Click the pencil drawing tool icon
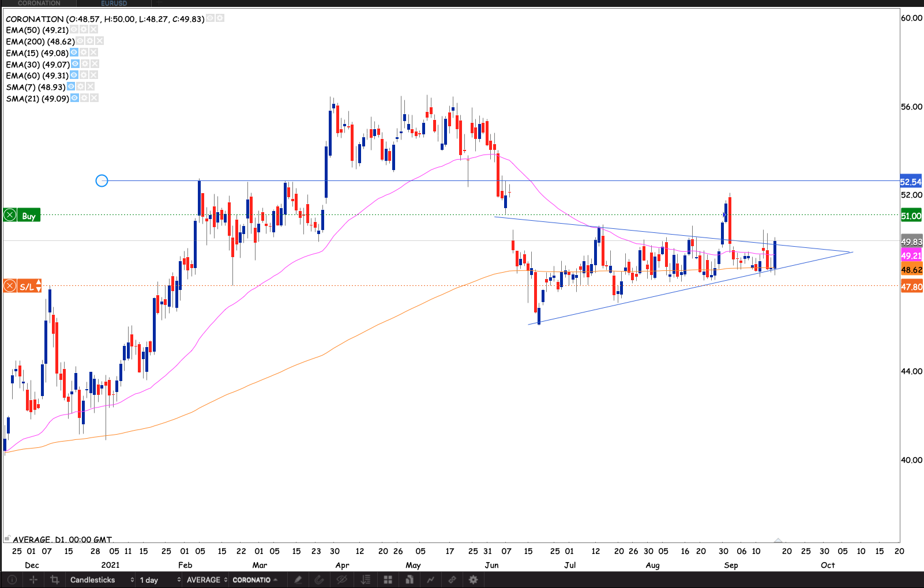This screenshot has height=588, width=924. click(x=298, y=580)
